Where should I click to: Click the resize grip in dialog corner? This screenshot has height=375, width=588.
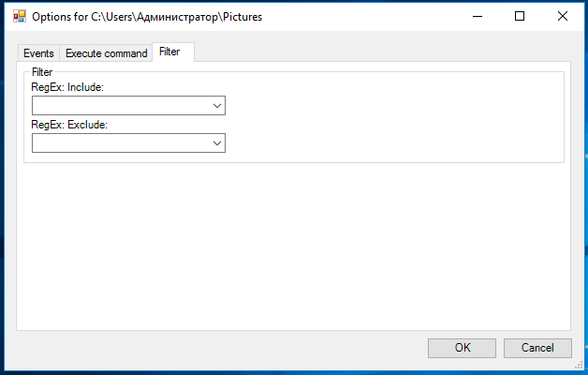point(579,366)
